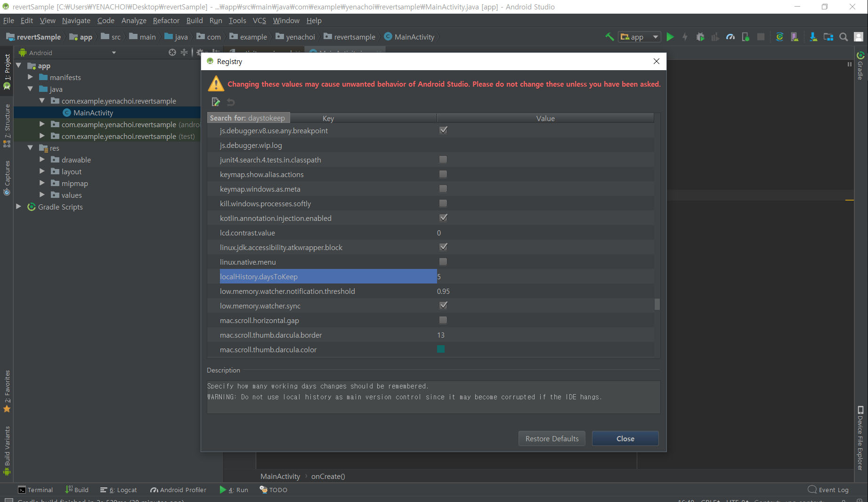Run the app with the green play icon
Screen dimensions: 868x502
[x=670, y=37]
